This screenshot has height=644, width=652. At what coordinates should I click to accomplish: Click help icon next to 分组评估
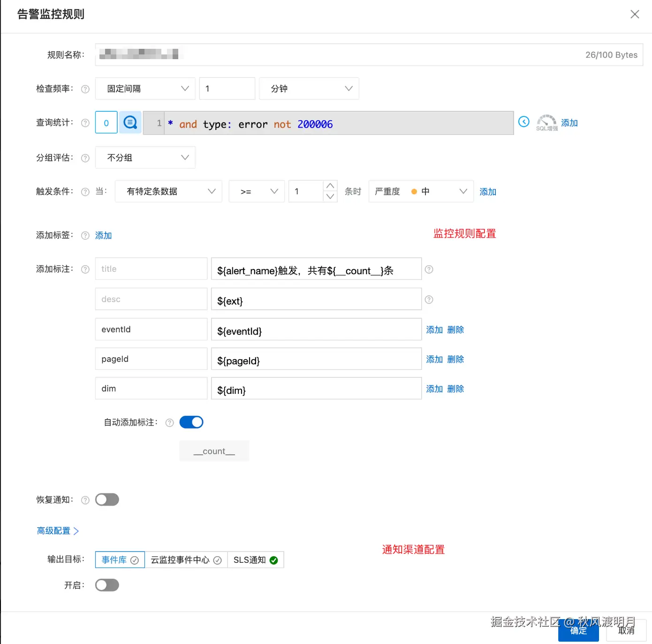point(85,158)
